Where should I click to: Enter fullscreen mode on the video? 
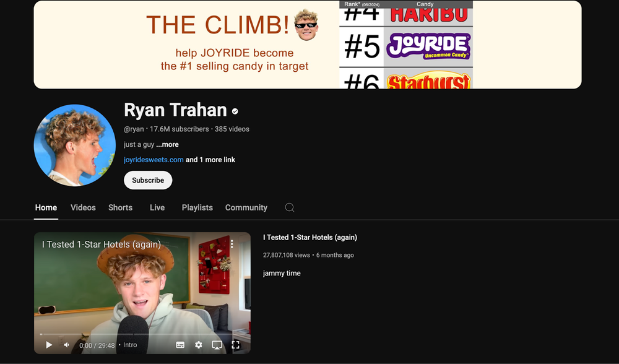click(x=236, y=345)
